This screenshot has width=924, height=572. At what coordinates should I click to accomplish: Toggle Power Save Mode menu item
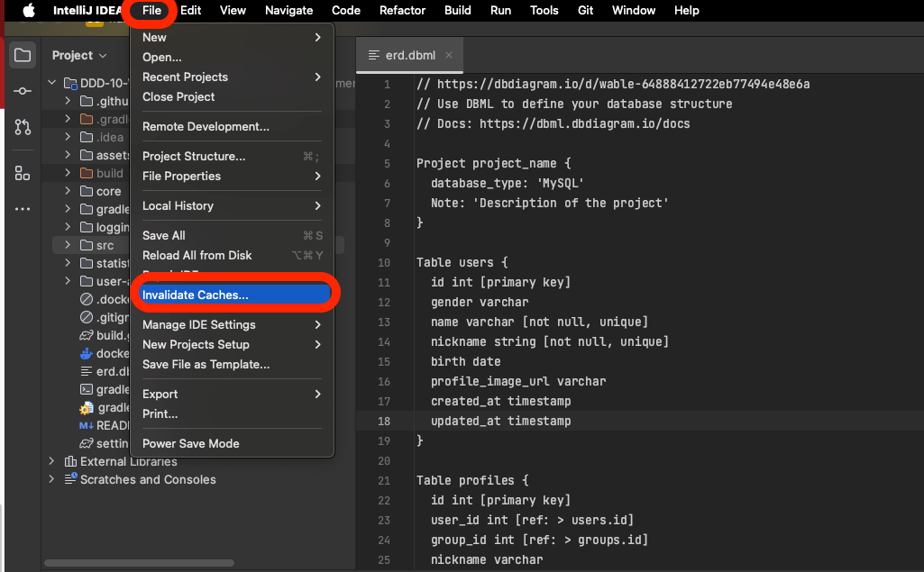tap(233, 443)
